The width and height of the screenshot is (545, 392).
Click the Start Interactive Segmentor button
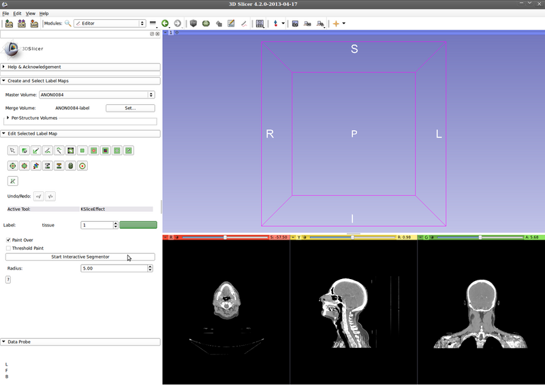pyautogui.click(x=80, y=257)
